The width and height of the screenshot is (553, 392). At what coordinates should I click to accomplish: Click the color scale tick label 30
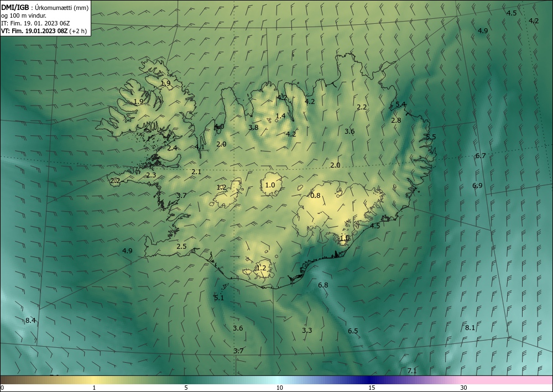464,388
